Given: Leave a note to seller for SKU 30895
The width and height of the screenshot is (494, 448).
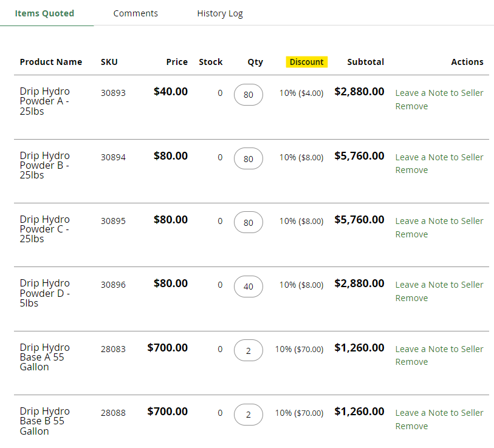Looking at the screenshot, I should (x=439, y=221).
